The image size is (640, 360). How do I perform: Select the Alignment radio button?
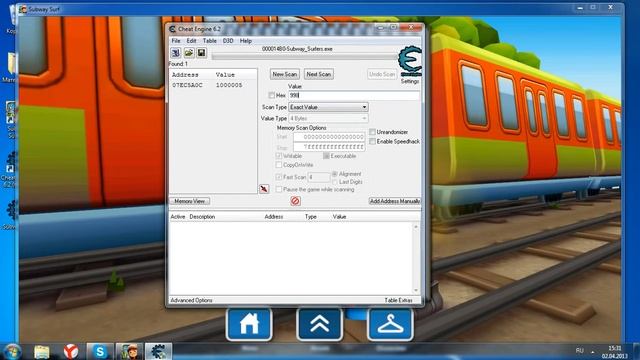point(335,174)
